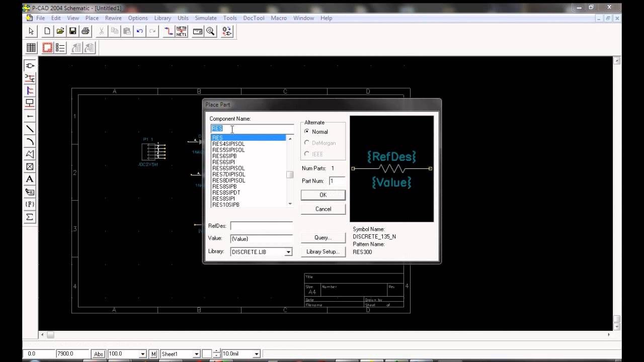Open the Macro menu
644x362 pixels.
coord(279,18)
